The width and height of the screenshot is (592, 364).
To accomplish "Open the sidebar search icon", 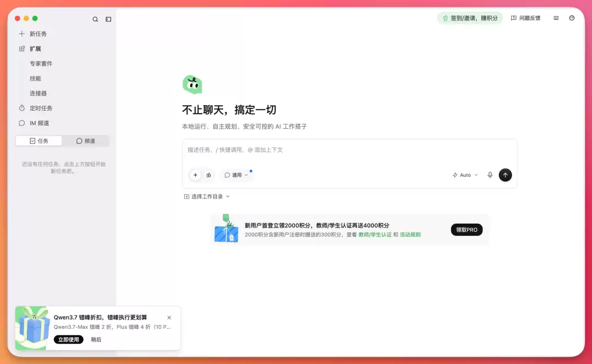I will click(x=95, y=19).
